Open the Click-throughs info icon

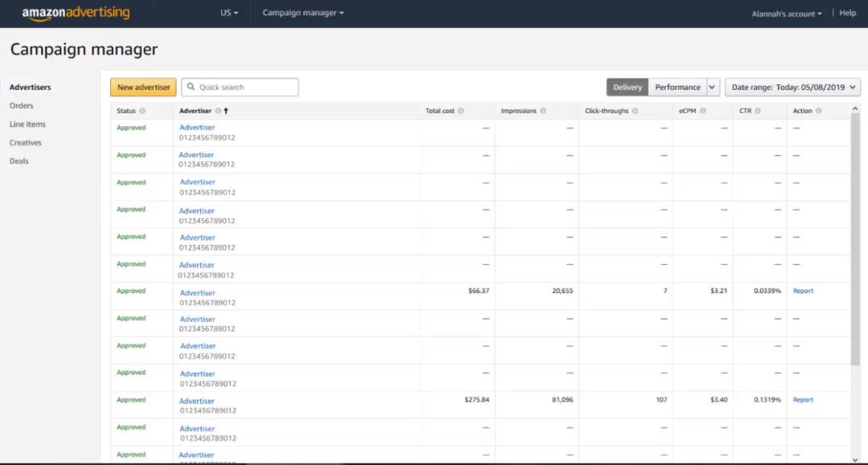coord(635,111)
